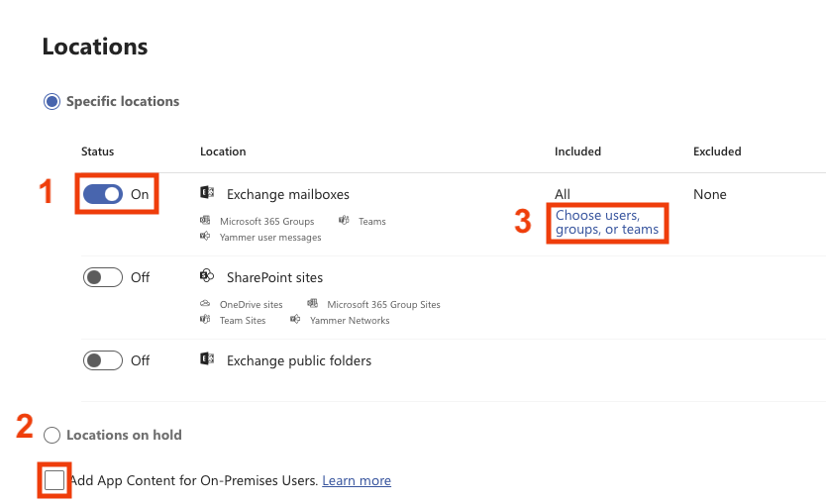Screen dimensions: 826x504
Task: Select the Specific locations radio button
Action: (52, 101)
